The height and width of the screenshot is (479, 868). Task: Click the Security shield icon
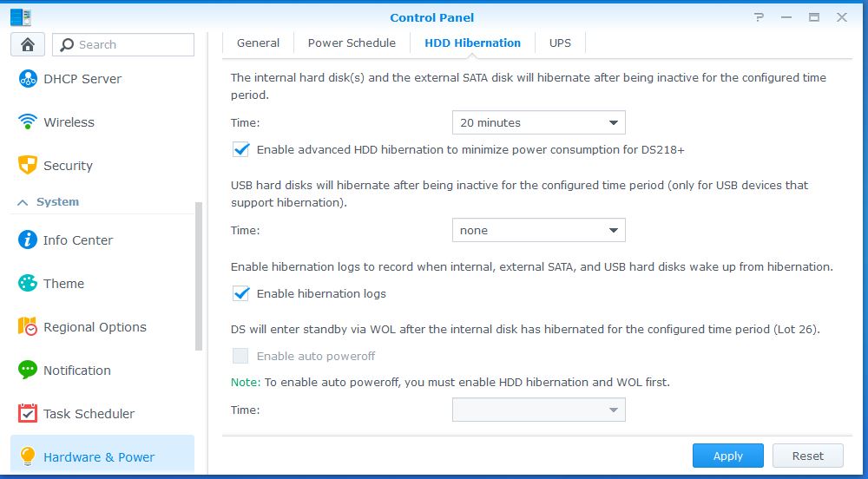[x=28, y=165]
